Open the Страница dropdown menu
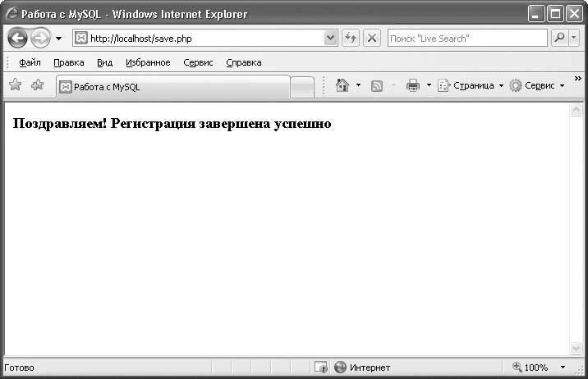Image resolution: width=588 pixels, height=379 pixels. (x=470, y=85)
